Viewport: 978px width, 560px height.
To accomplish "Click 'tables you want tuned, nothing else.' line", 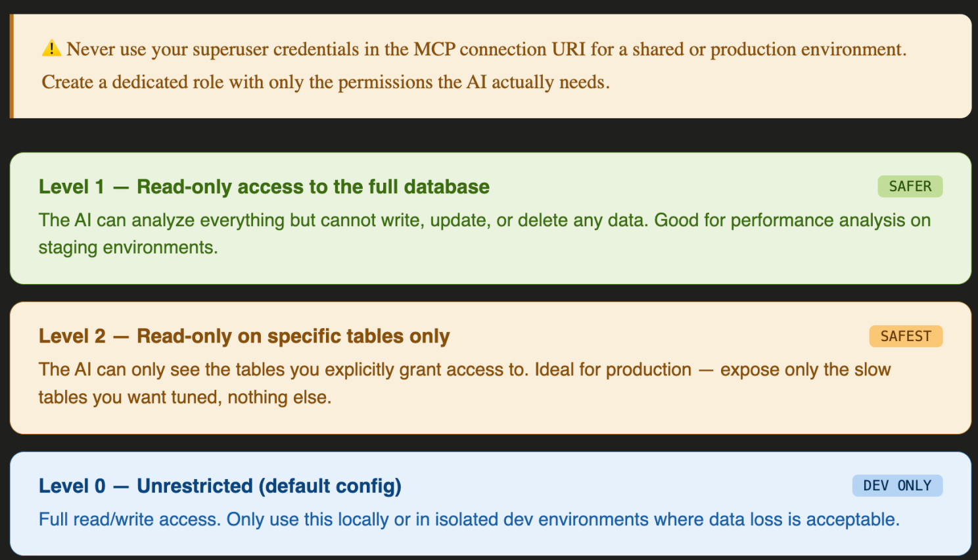I will click(x=185, y=397).
